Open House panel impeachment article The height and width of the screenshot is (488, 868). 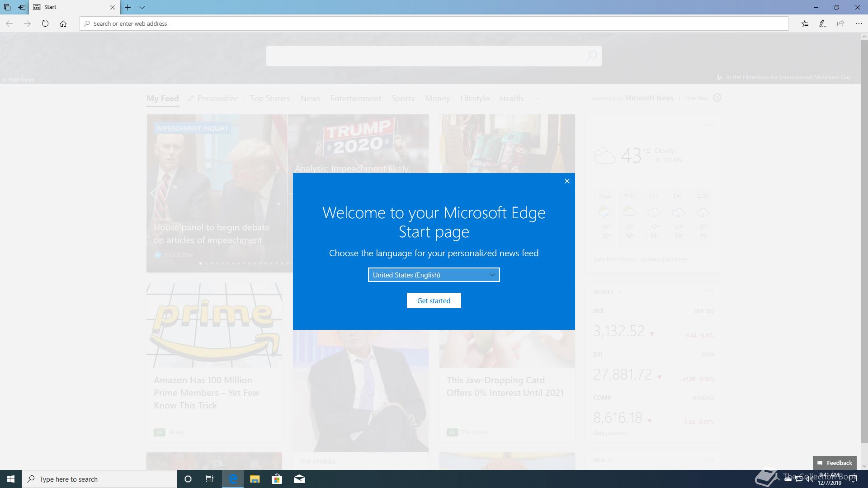(x=212, y=234)
